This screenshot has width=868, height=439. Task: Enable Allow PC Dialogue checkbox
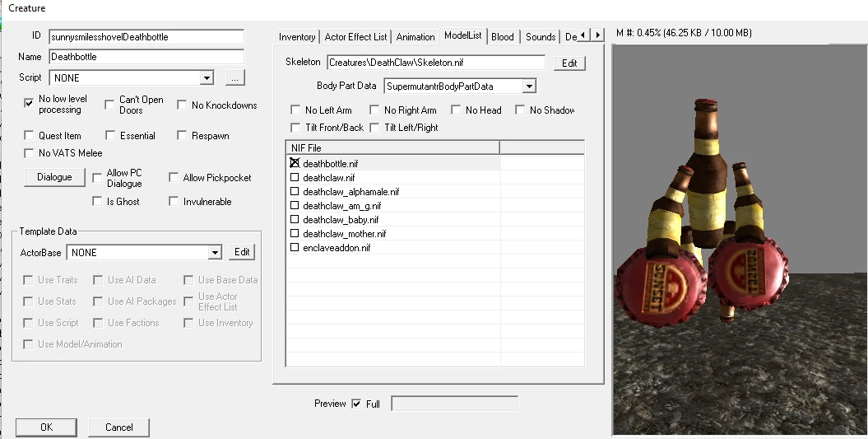pyautogui.click(x=97, y=177)
